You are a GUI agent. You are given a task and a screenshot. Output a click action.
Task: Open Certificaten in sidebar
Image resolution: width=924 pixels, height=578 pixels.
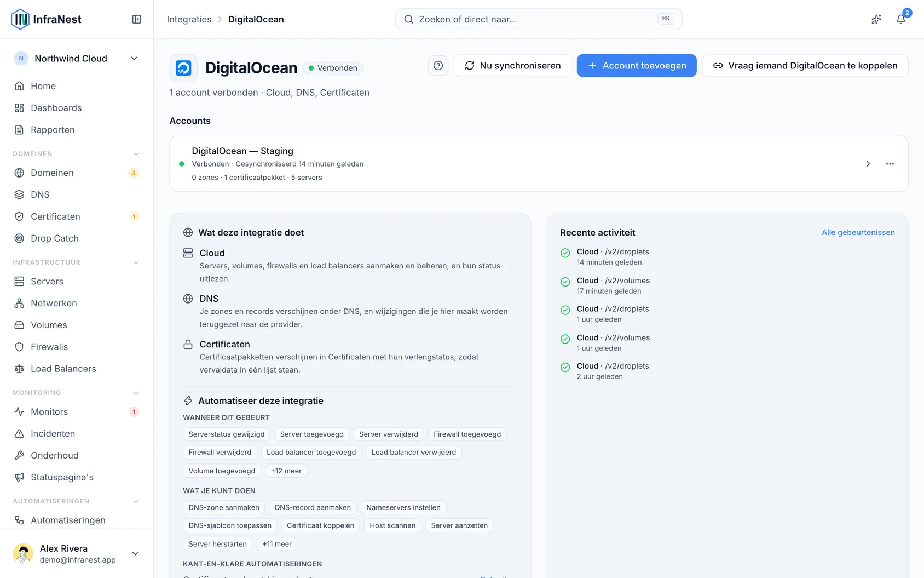pos(77,216)
